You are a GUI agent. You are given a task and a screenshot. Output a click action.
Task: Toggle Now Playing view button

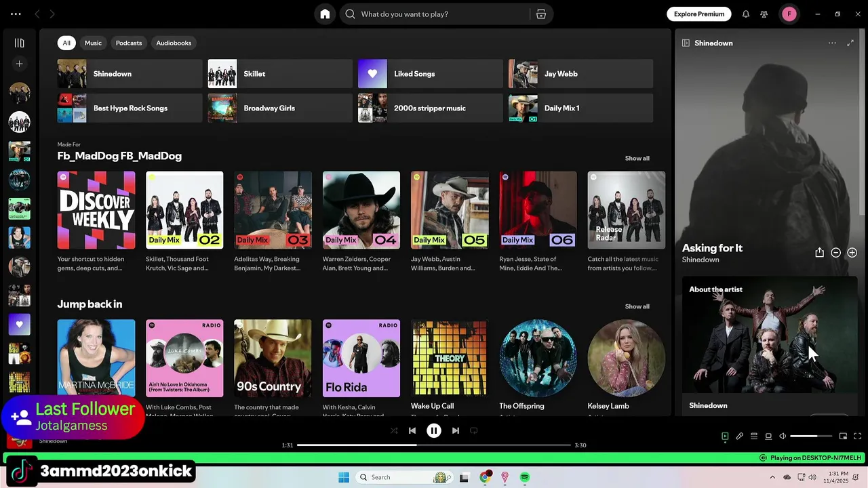coord(725,436)
